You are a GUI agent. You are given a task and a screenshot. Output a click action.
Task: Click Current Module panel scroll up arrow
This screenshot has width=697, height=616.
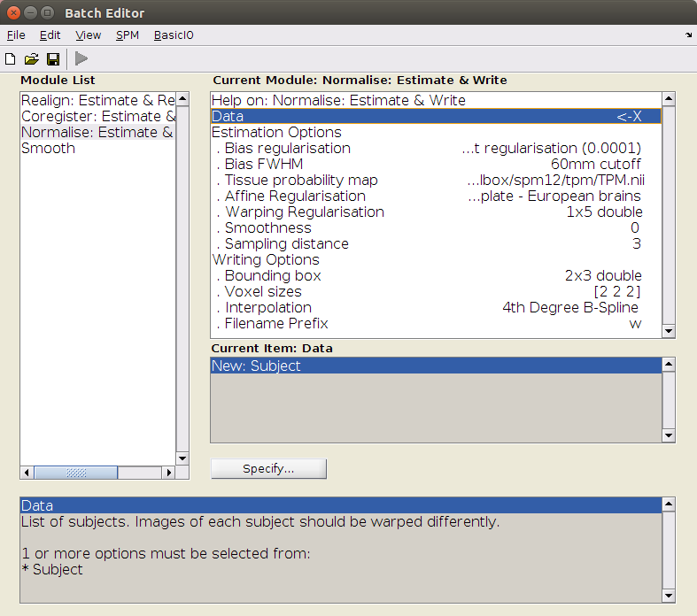click(669, 98)
